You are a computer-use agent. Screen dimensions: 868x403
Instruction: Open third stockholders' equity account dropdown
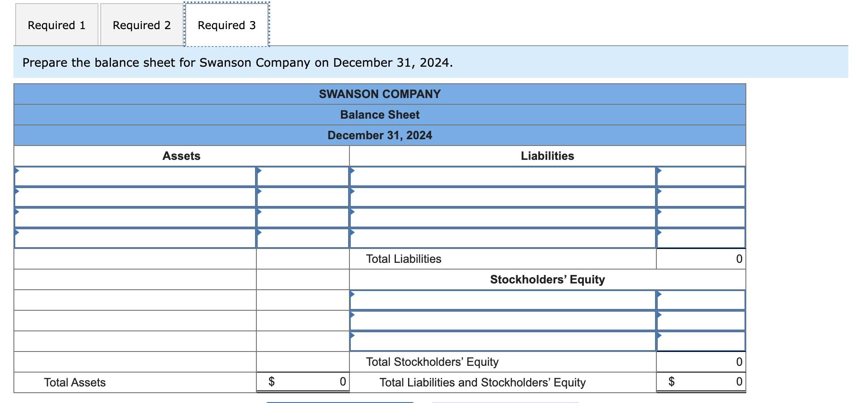click(503, 341)
